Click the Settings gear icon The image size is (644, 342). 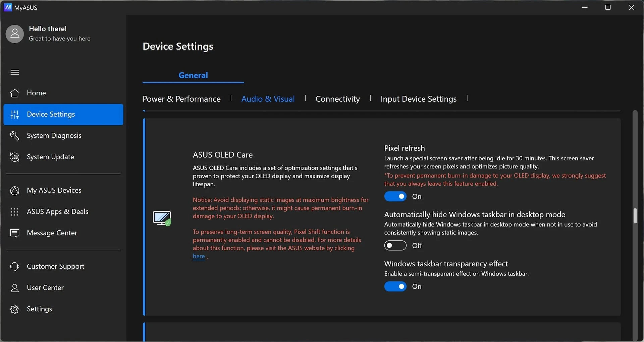tap(15, 309)
